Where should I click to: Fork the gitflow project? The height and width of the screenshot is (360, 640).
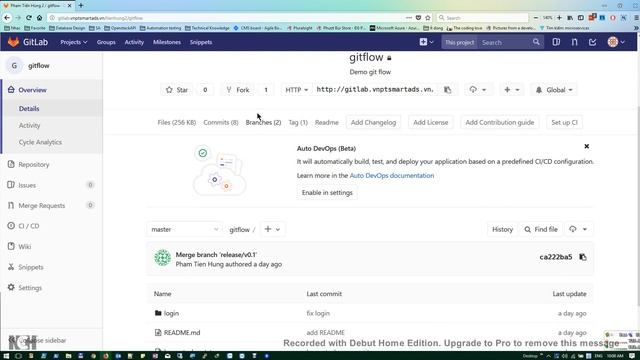(238, 90)
